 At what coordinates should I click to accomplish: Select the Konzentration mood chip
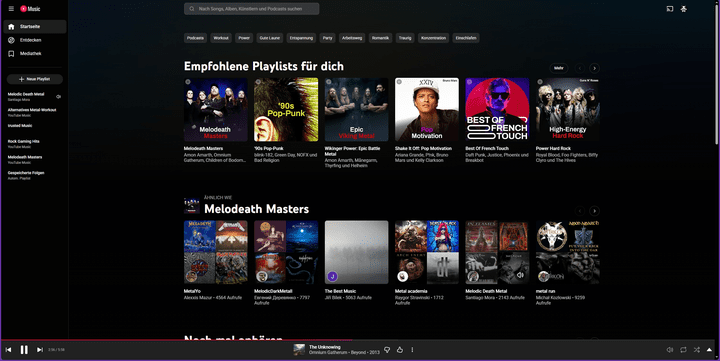433,38
